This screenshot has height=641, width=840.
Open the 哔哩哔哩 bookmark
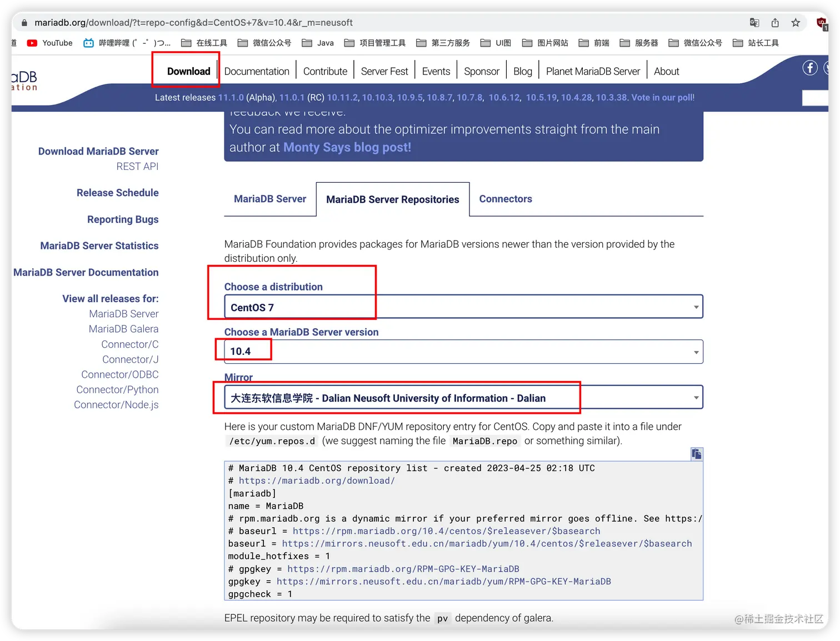point(127,43)
